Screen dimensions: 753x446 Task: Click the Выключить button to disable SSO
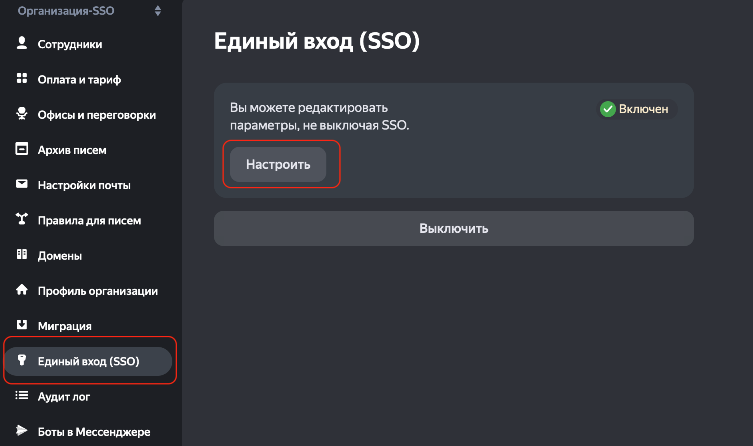click(454, 229)
